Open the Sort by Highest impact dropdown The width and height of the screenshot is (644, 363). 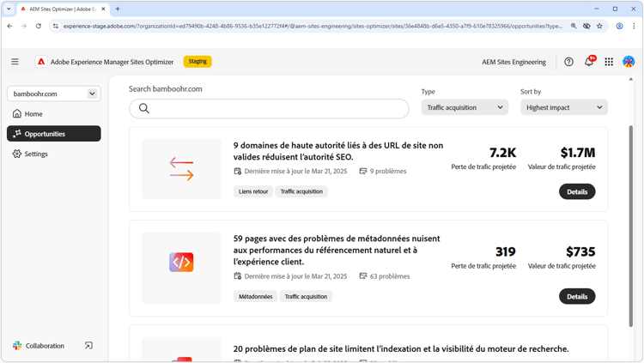pyautogui.click(x=564, y=107)
